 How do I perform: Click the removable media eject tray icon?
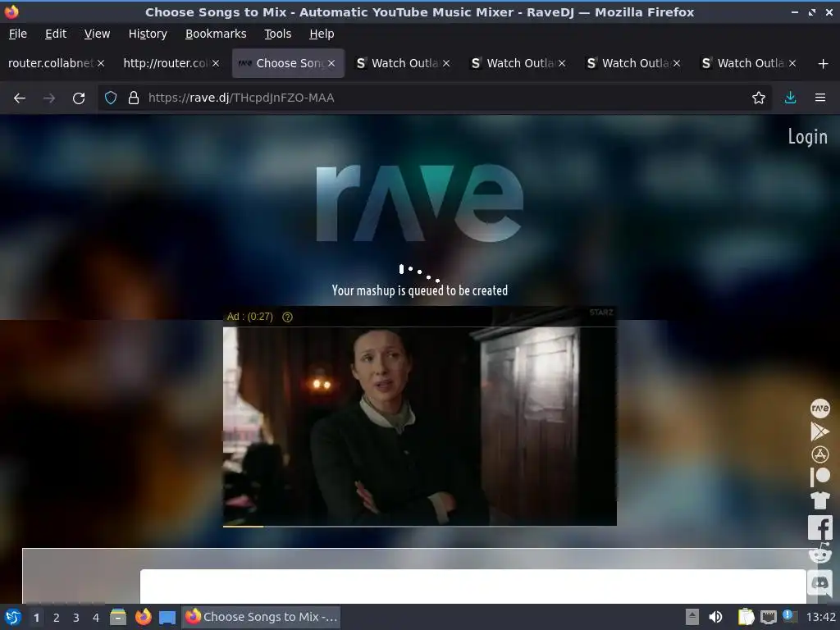tap(692, 617)
